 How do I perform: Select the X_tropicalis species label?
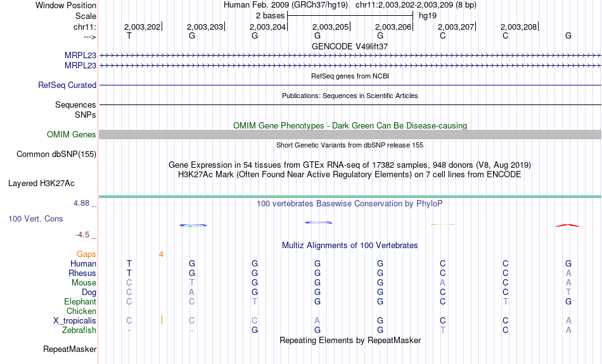pyautogui.click(x=75, y=321)
